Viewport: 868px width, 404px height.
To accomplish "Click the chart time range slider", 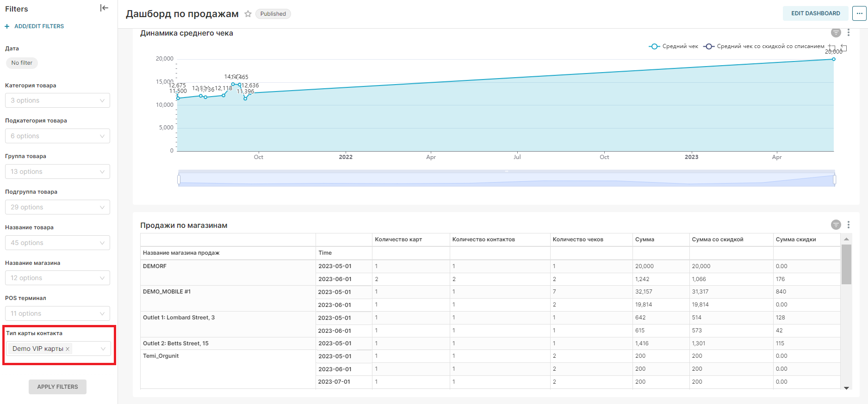I will tap(507, 179).
